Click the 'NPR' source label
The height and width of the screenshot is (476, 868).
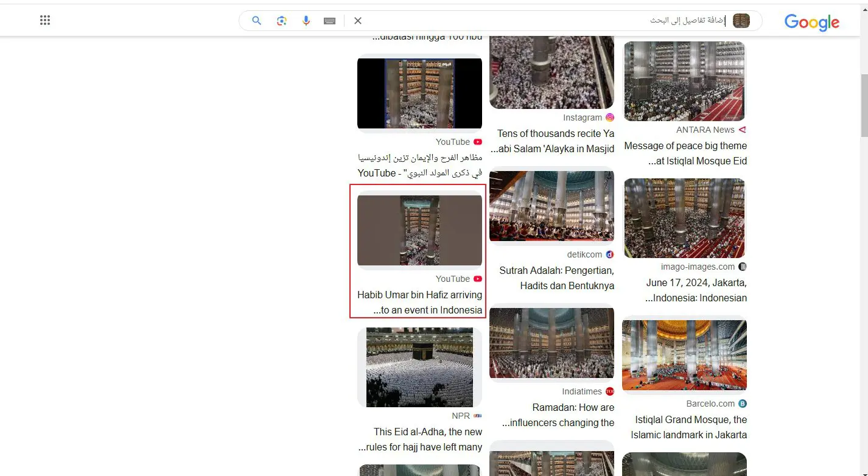click(x=461, y=416)
